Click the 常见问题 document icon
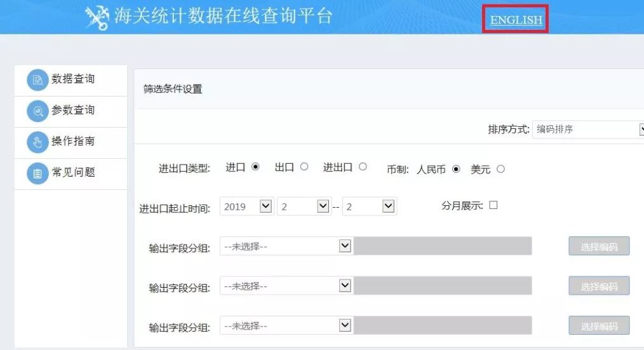 tap(37, 173)
